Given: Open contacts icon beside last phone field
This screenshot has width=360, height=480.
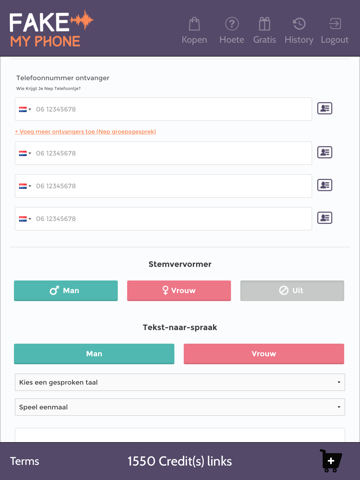Looking at the screenshot, I should (324, 218).
